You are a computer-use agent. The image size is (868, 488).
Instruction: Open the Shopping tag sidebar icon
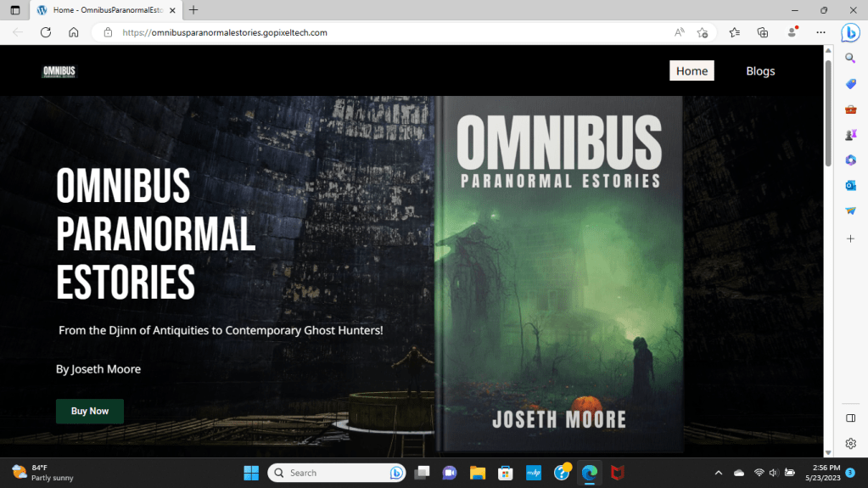tap(850, 84)
